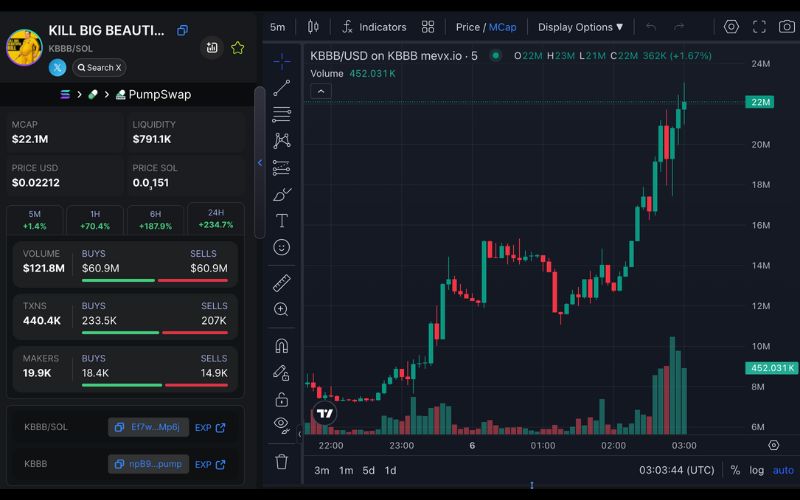Click the TradingView logo on chart
Screen dimensions: 800x500
pos(324,413)
